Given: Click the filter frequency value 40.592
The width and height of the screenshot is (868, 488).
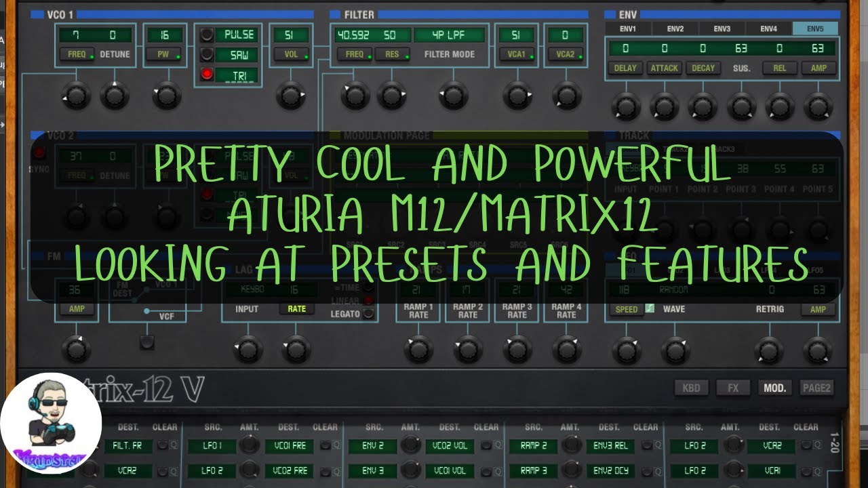Looking at the screenshot, I should [352, 35].
